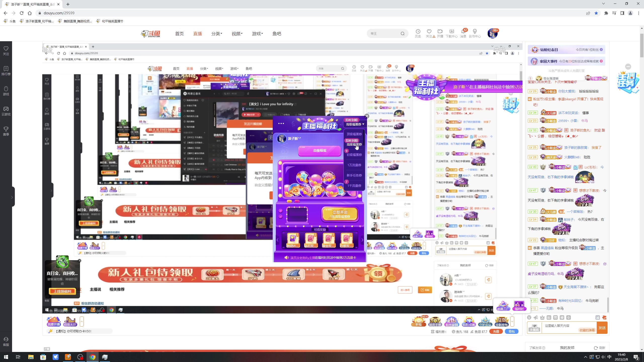
Task: Expand right activity bar with down chevron
Action: click(512, 322)
